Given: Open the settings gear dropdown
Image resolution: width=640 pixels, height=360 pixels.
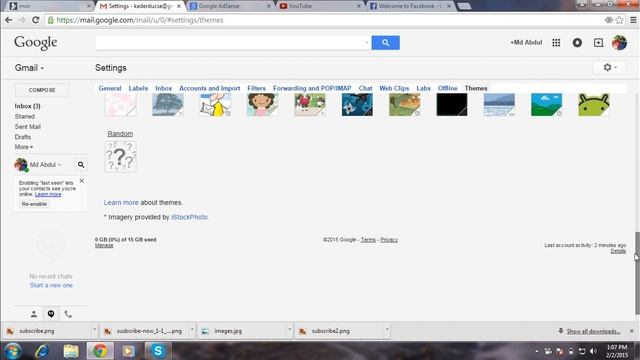Looking at the screenshot, I should click(x=609, y=67).
